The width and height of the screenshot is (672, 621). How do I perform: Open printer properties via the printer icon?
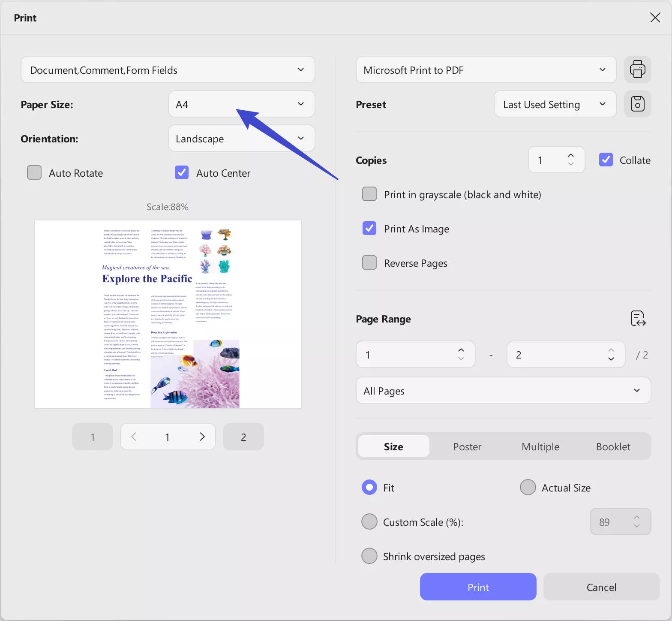coord(637,69)
